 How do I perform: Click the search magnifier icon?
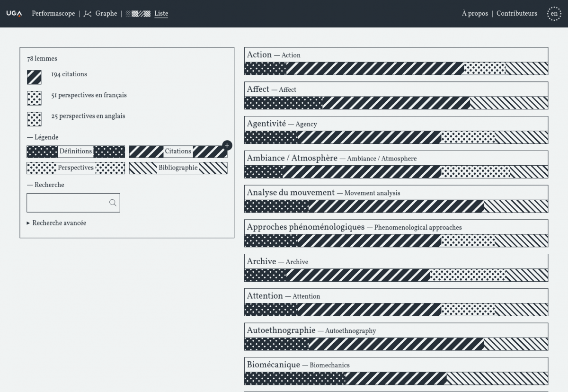pos(113,203)
